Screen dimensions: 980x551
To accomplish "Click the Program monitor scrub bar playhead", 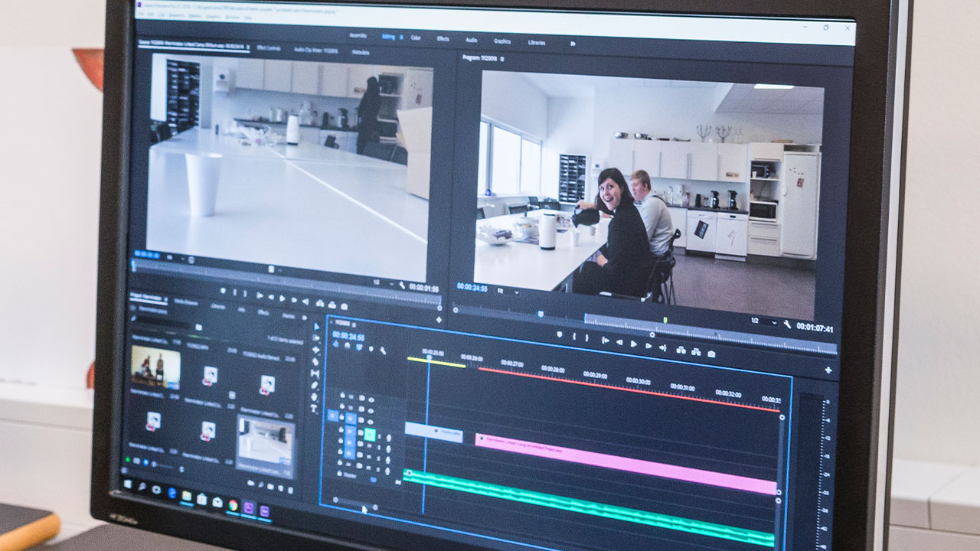I will click(x=541, y=314).
